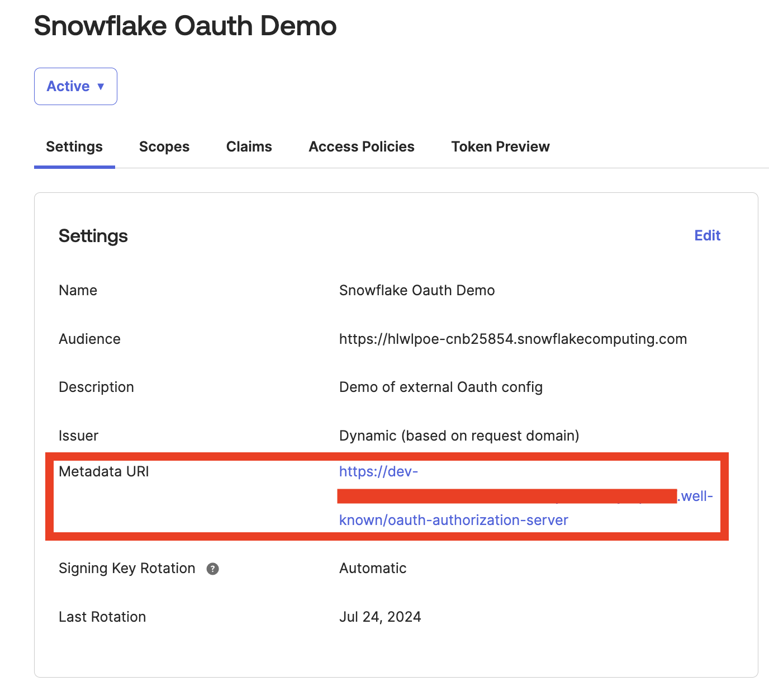
Task: Click the Signing Key Rotation help icon
Action: tap(212, 569)
